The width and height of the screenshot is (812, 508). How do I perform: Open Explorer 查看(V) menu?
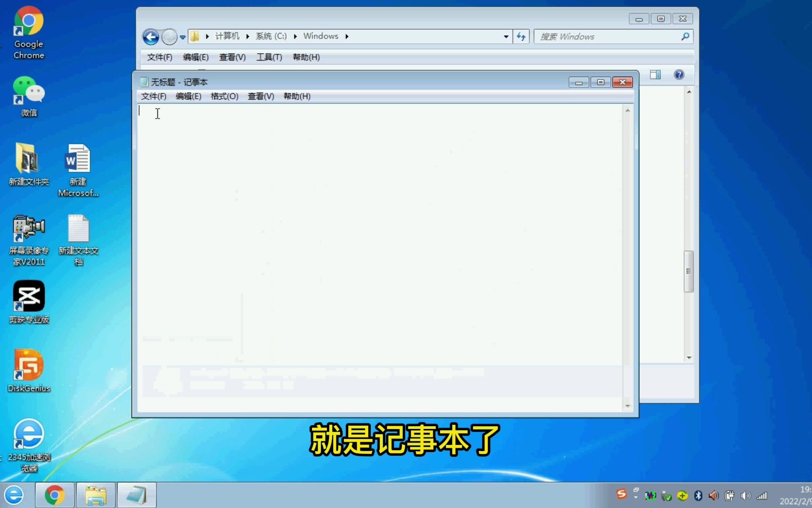pos(232,57)
